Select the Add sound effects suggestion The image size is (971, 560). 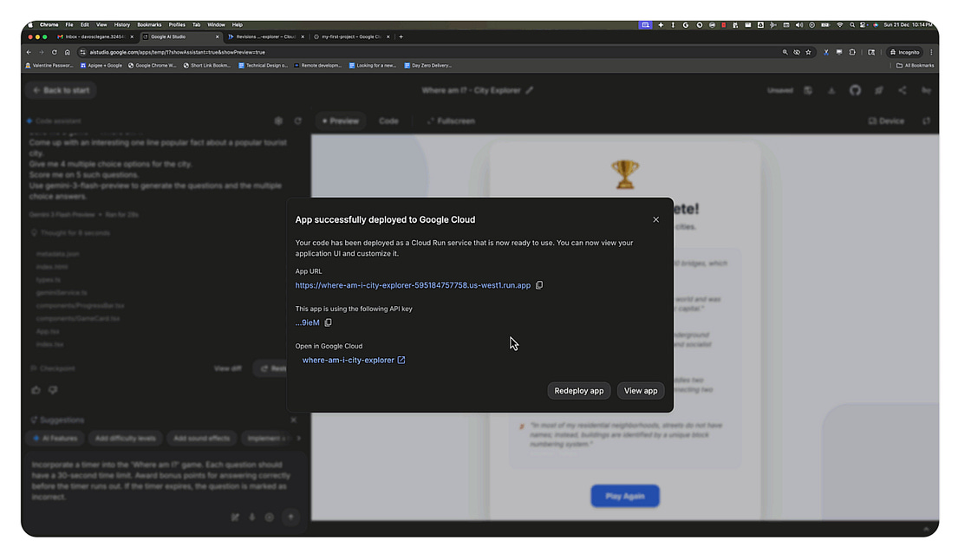tap(201, 439)
